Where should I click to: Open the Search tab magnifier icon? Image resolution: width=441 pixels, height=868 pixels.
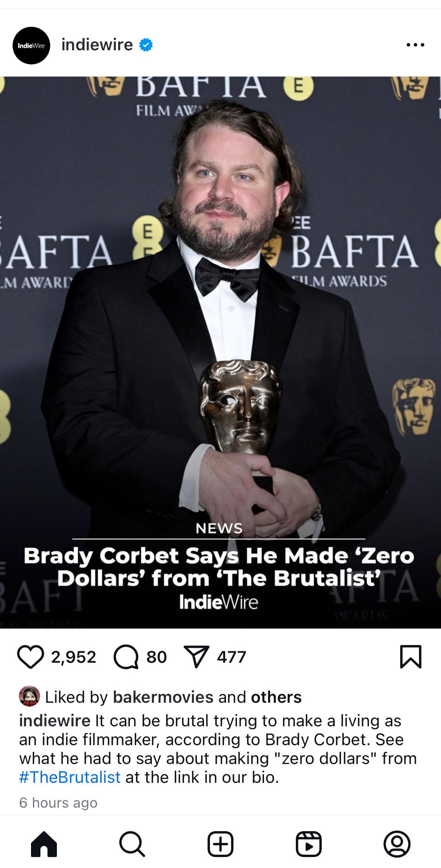tap(132, 844)
